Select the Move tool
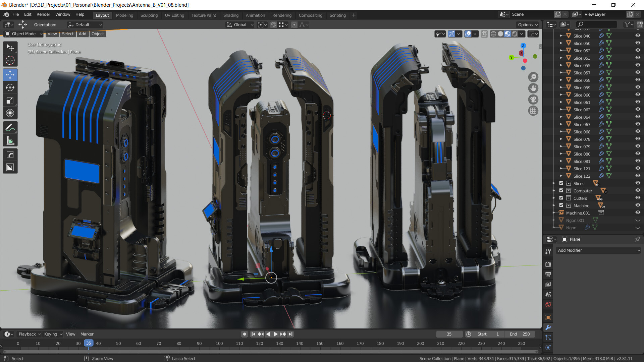 pos(10,74)
